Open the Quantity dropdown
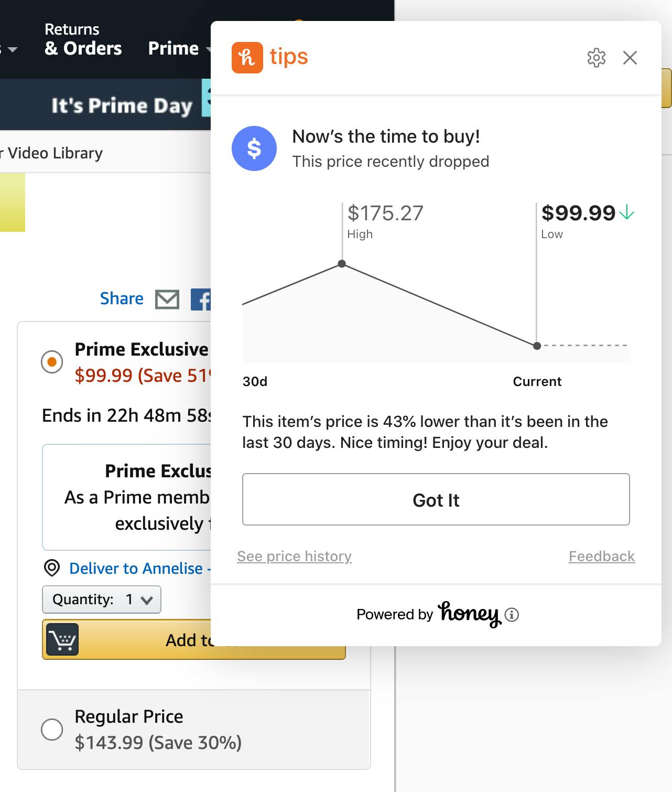This screenshot has width=672, height=792. pyautogui.click(x=102, y=600)
